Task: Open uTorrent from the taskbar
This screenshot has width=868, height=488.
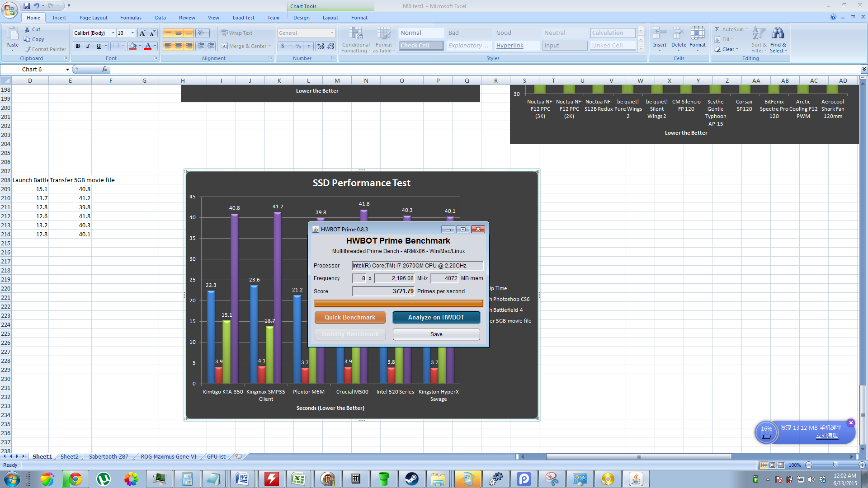Action: (x=104, y=479)
